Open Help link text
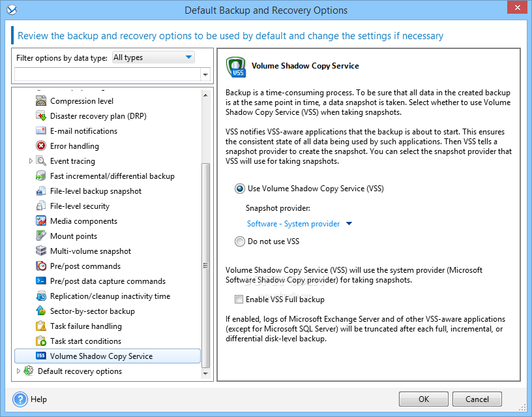This screenshot has height=417, width=532. point(38,399)
